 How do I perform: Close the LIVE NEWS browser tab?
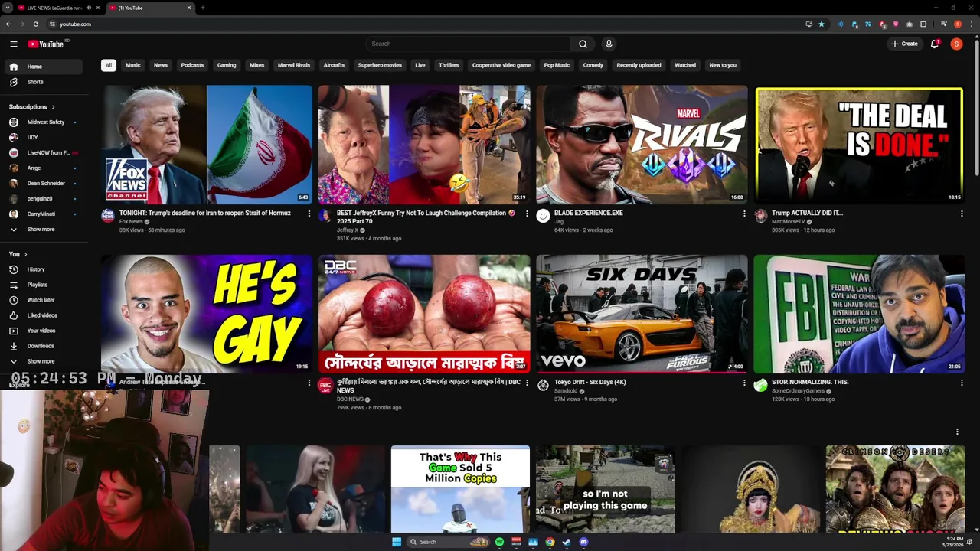click(x=97, y=8)
